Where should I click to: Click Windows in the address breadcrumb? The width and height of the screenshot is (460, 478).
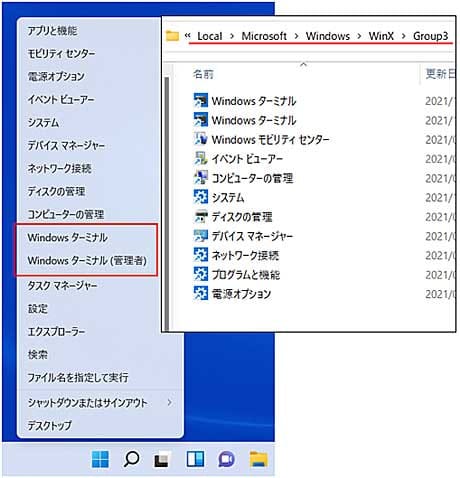[x=328, y=36]
